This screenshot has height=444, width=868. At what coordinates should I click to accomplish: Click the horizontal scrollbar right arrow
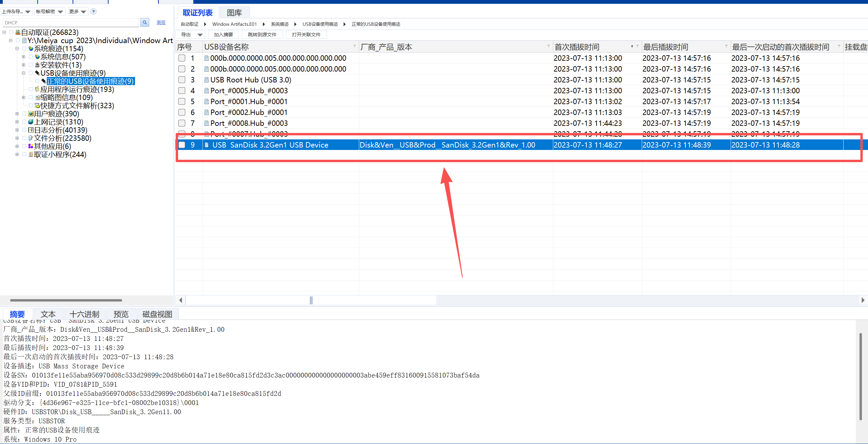point(863,300)
